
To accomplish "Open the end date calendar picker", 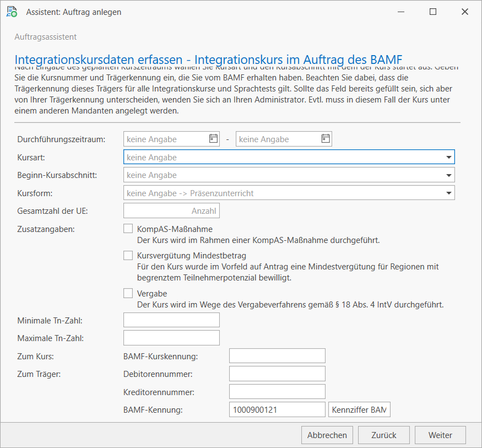I will (326, 139).
